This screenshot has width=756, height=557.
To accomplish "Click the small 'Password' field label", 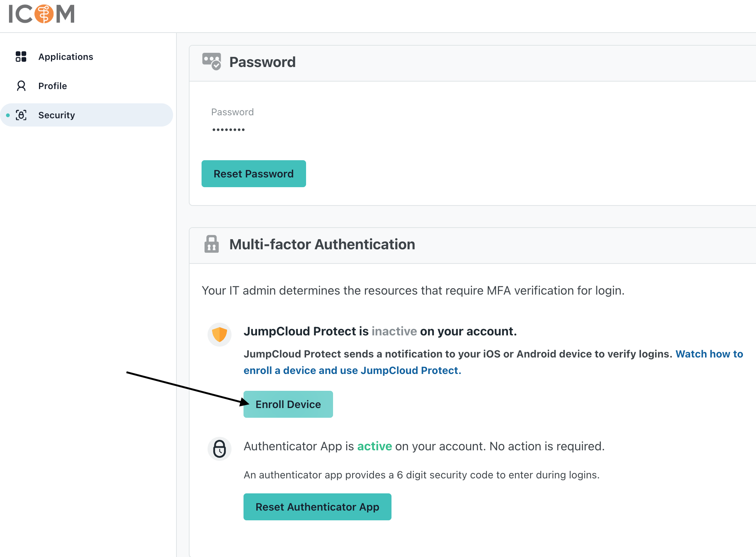I will click(x=233, y=112).
